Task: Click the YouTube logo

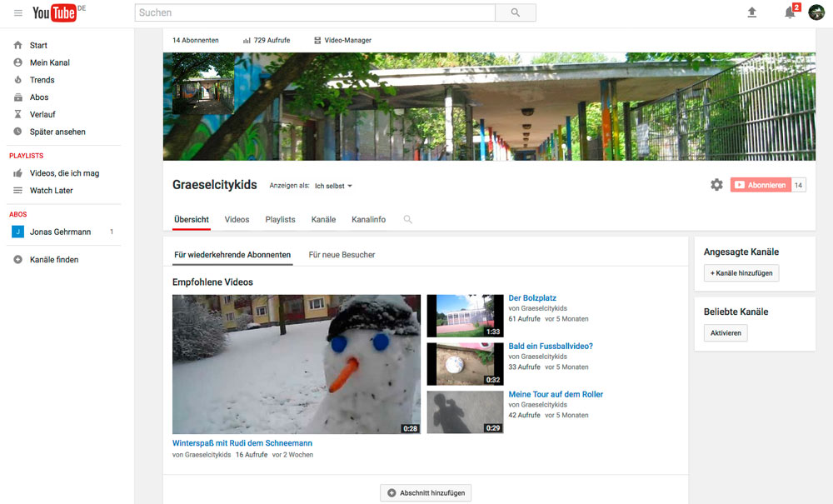Action: click(54, 12)
